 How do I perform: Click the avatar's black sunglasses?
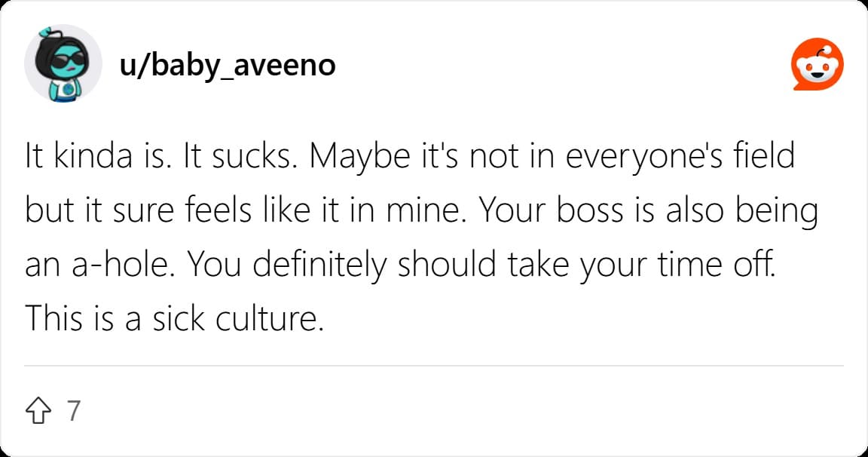point(68,60)
